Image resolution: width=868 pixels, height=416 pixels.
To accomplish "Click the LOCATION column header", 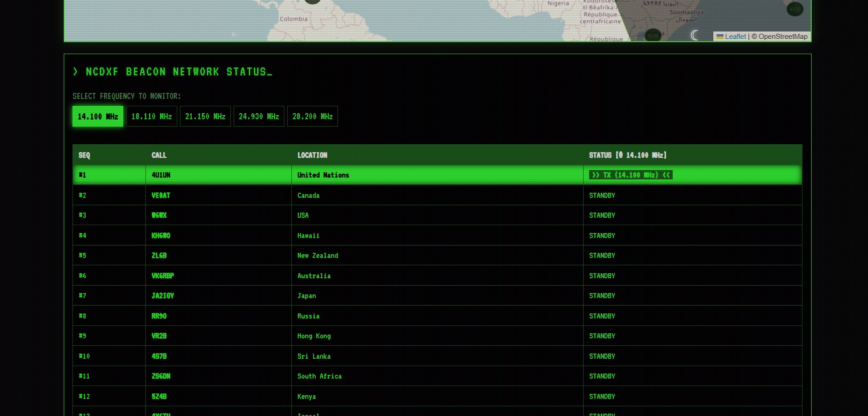I will pyautogui.click(x=312, y=155).
